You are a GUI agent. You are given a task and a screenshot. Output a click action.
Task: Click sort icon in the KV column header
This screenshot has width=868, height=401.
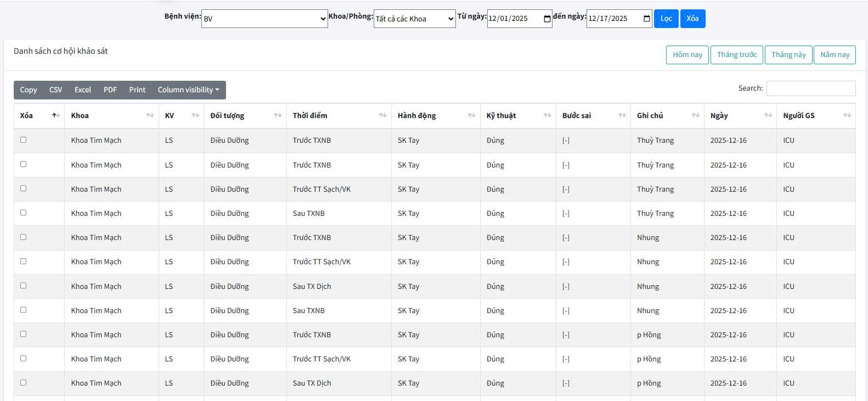tap(195, 115)
